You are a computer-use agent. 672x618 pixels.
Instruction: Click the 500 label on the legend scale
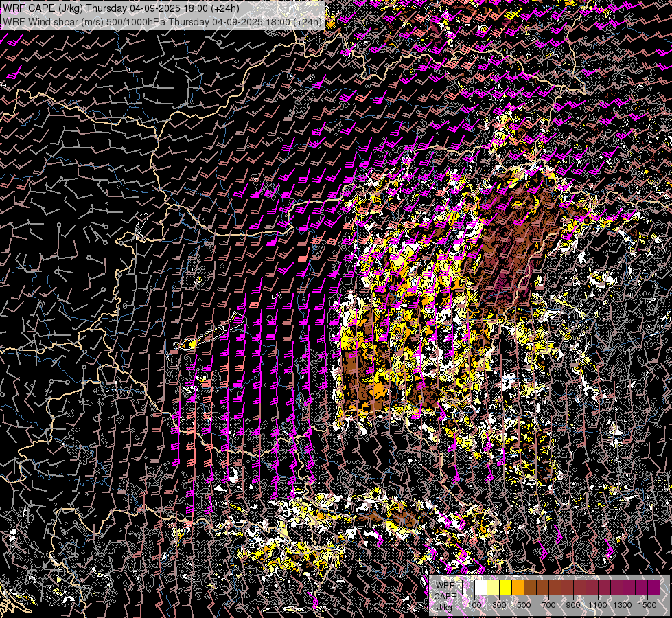524,605
